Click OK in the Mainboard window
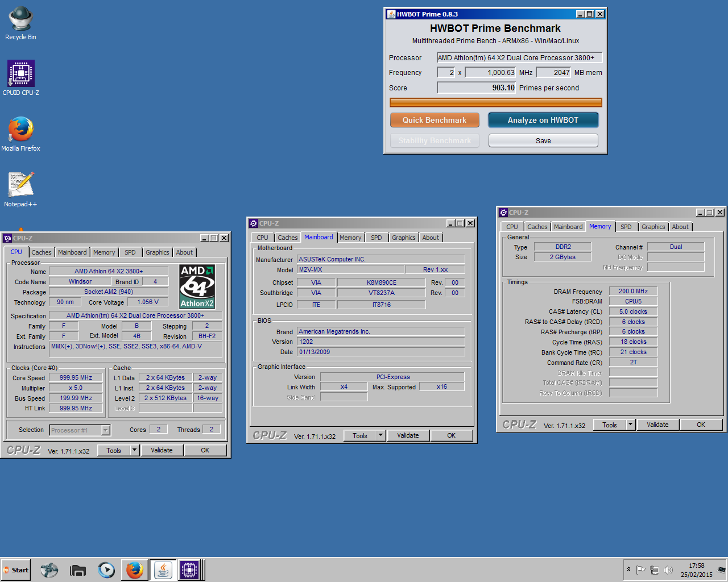 click(x=452, y=435)
